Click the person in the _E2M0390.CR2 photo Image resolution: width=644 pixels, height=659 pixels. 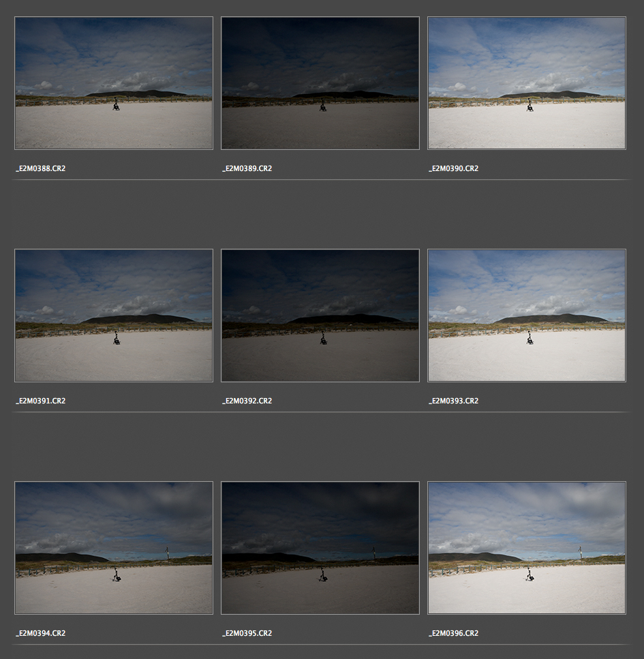530,106
